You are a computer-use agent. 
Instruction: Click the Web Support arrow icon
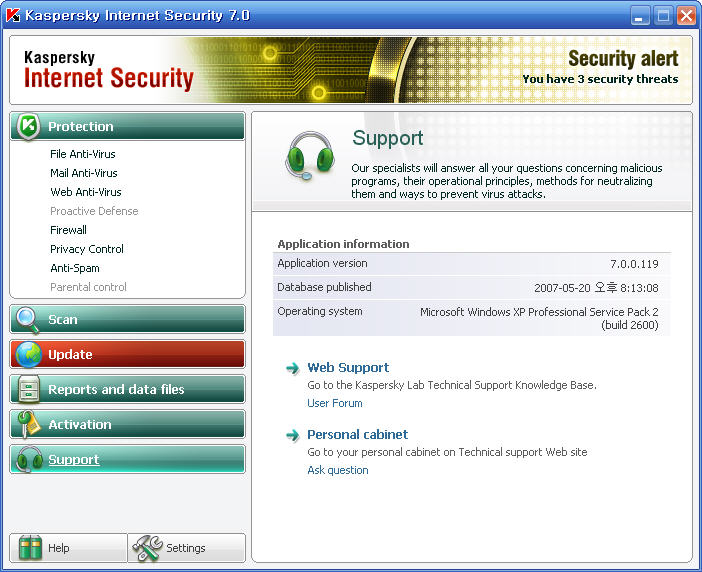pos(292,368)
